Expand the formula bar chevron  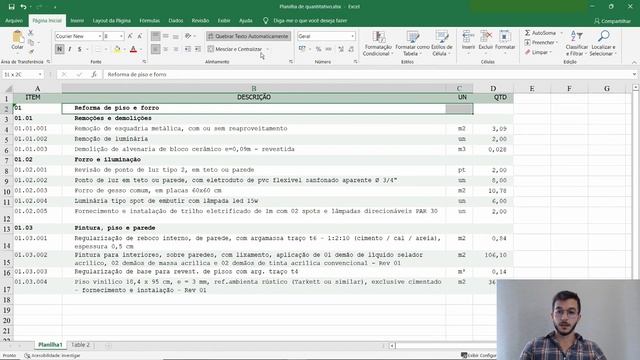pyautogui.click(x=634, y=74)
